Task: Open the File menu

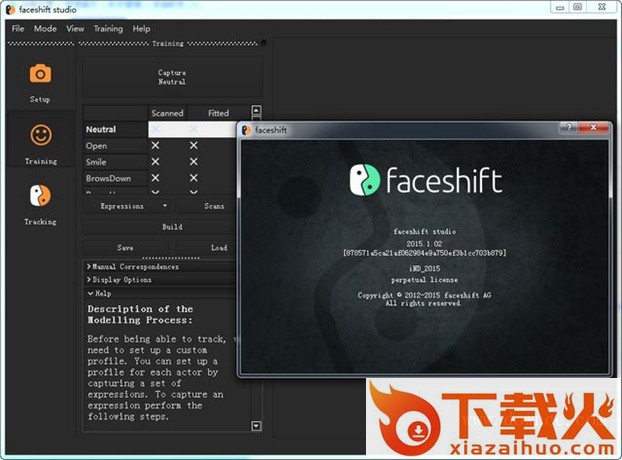Action: 18,29
